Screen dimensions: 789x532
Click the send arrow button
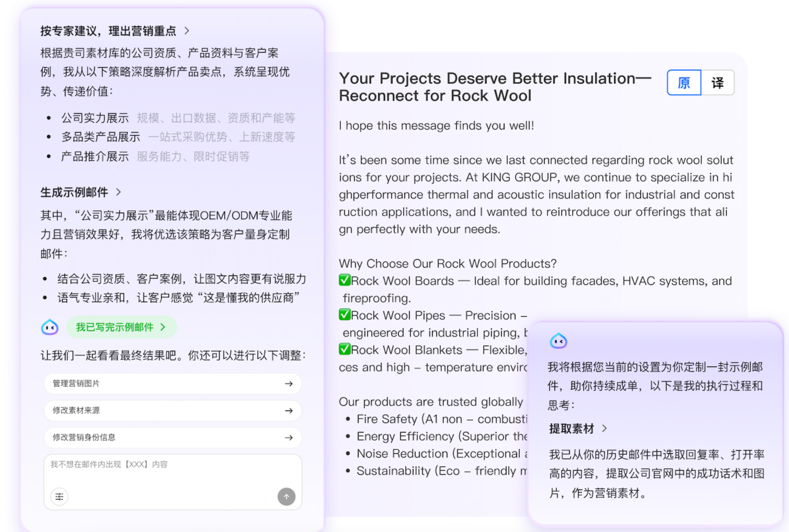click(x=286, y=496)
